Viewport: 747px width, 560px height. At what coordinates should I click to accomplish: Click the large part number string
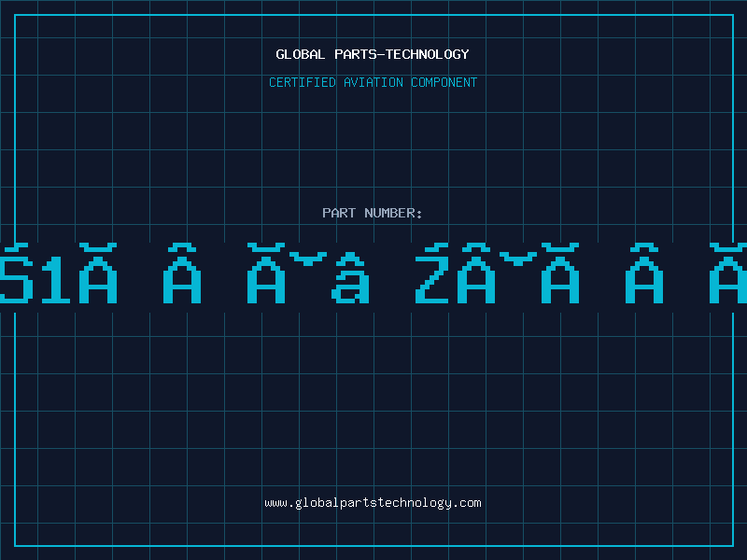click(373, 273)
